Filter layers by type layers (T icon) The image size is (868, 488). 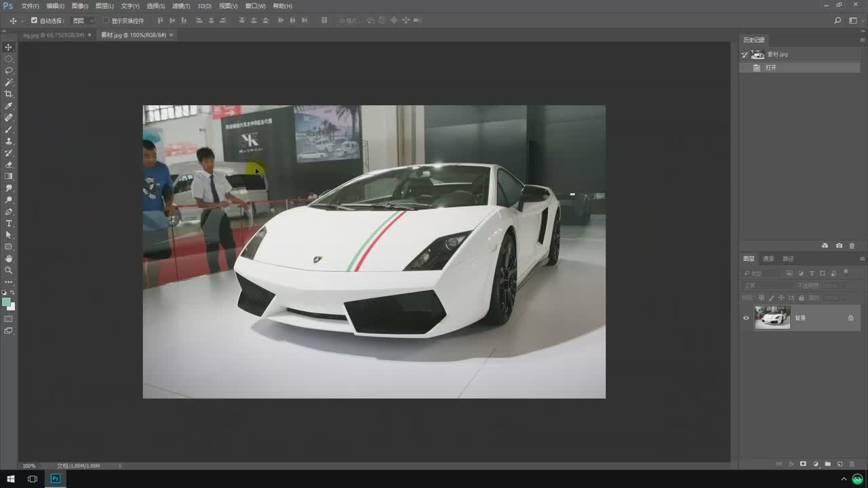click(812, 273)
